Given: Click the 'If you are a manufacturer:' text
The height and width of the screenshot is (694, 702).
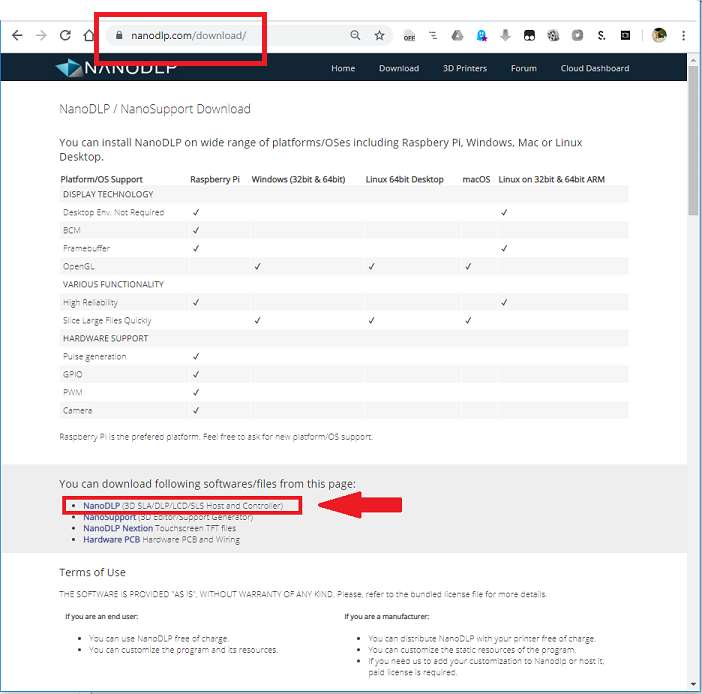Looking at the screenshot, I should pyautogui.click(x=387, y=617).
